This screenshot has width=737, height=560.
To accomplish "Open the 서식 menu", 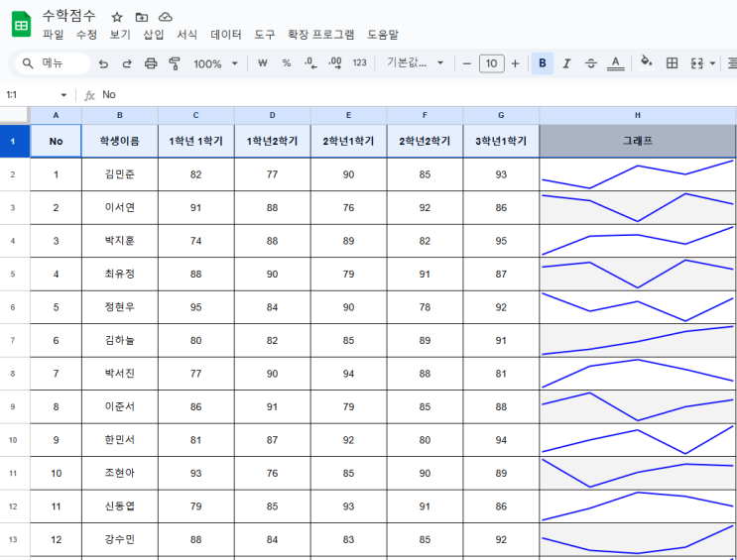I will coord(187,35).
